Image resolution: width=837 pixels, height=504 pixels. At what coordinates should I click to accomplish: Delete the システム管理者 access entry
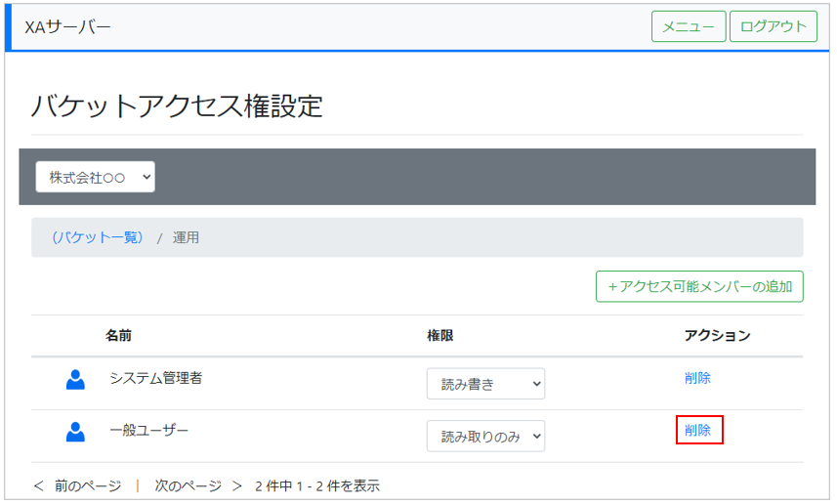click(x=697, y=378)
